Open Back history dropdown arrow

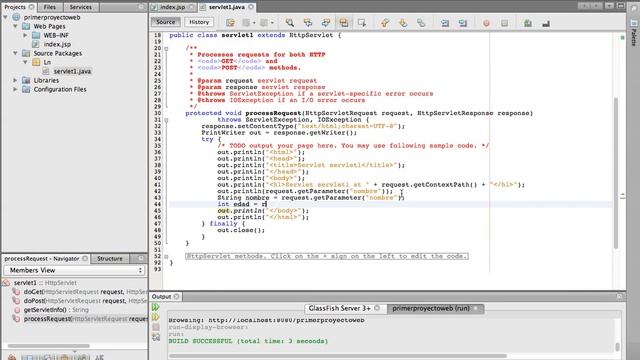click(254, 23)
